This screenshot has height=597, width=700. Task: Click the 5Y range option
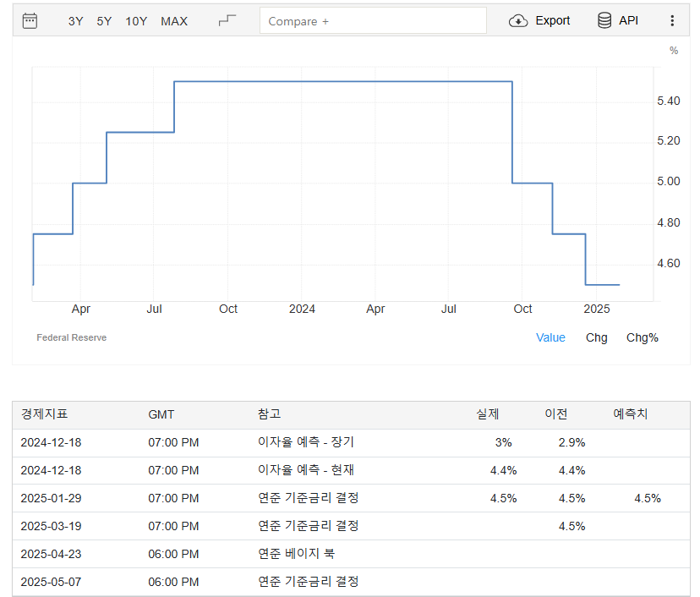(x=103, y=21)
